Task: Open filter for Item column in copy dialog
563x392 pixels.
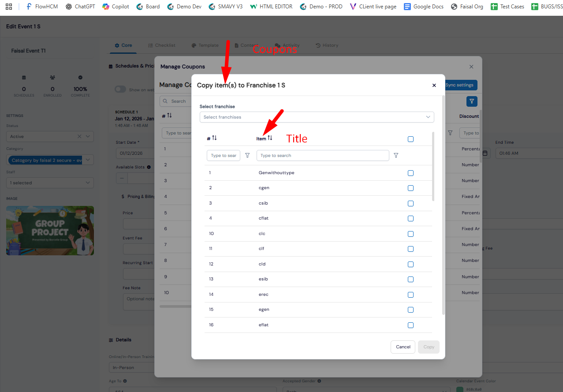Action: 396,155
